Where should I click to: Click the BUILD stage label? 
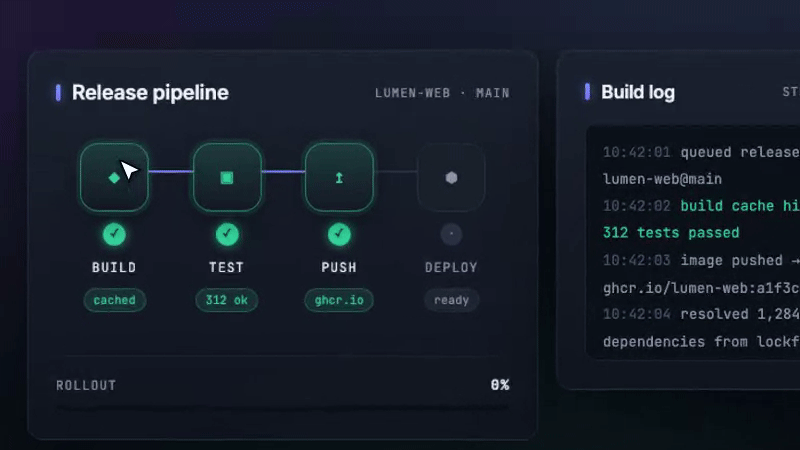(114, 267)
